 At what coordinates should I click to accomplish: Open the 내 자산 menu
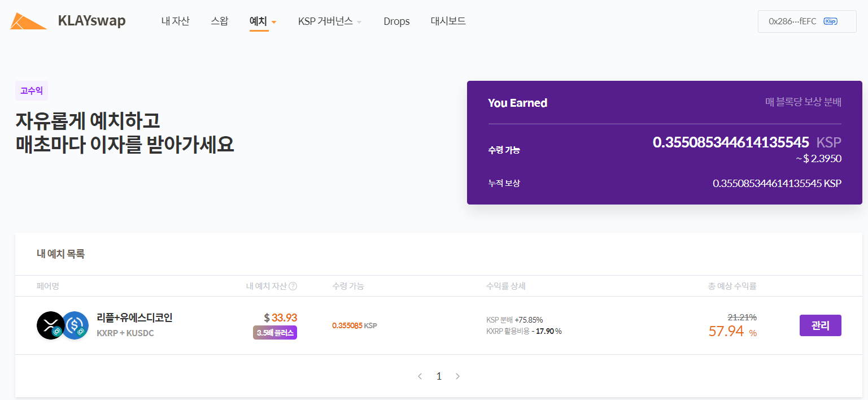[x=176, y=21]
